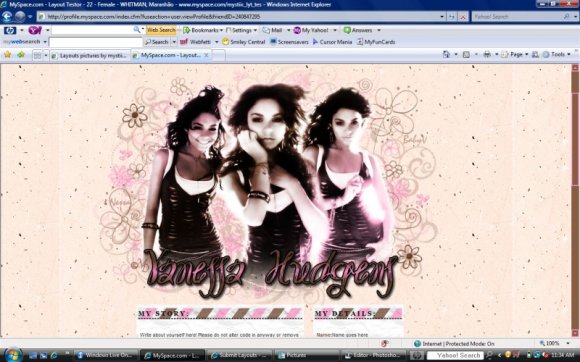The image size is (580, 362).
Task: Click Internet | Protected Mode: On status
Action: click(454, 344)
